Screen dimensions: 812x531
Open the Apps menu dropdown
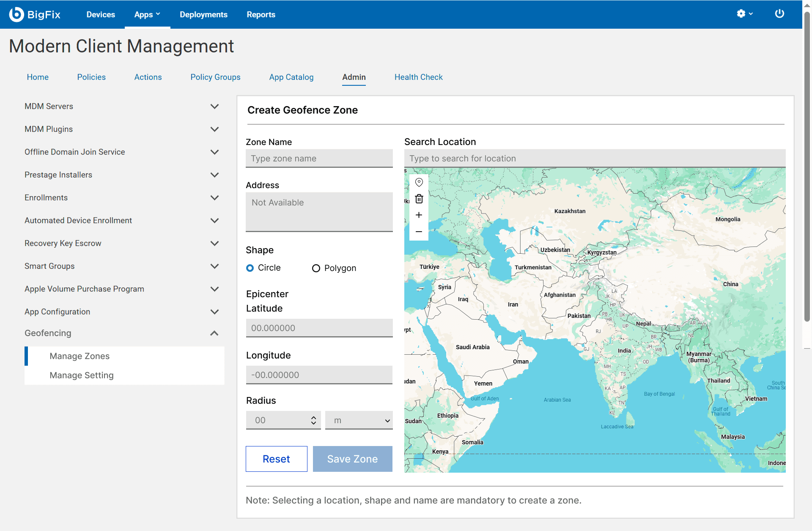point(147,14)
